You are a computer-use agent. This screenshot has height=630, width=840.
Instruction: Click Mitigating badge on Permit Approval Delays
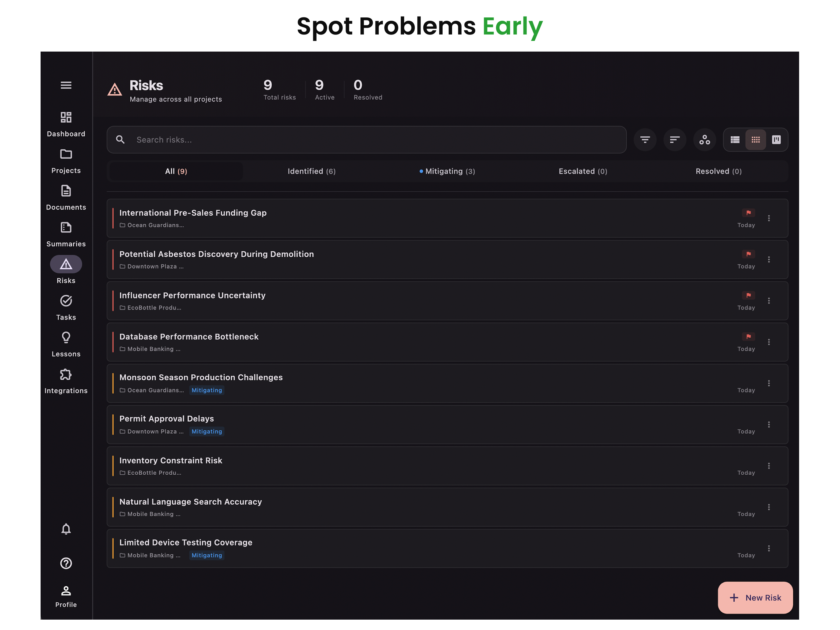coord(207,431)
